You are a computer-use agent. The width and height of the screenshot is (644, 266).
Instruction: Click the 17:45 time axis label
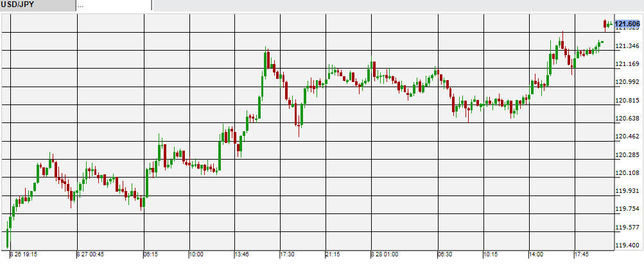[x=582, y=254]
